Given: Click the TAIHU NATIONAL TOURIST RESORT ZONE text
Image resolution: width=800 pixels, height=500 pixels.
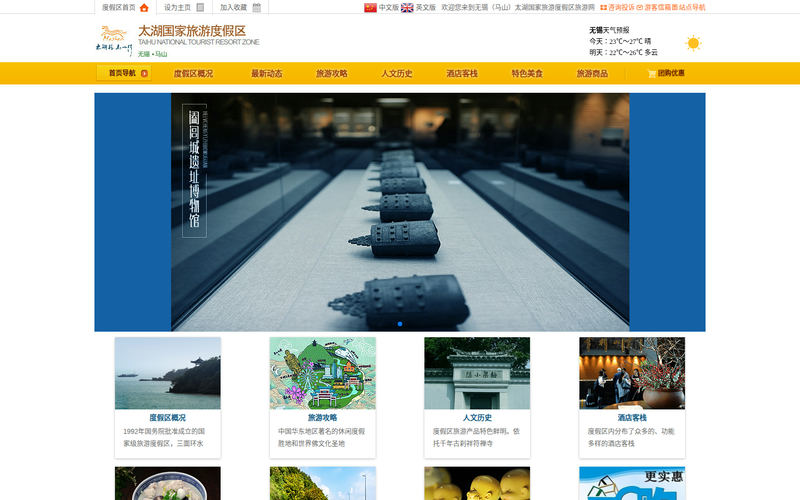Looking at the screenshot, I should click(x=199, y=42).
